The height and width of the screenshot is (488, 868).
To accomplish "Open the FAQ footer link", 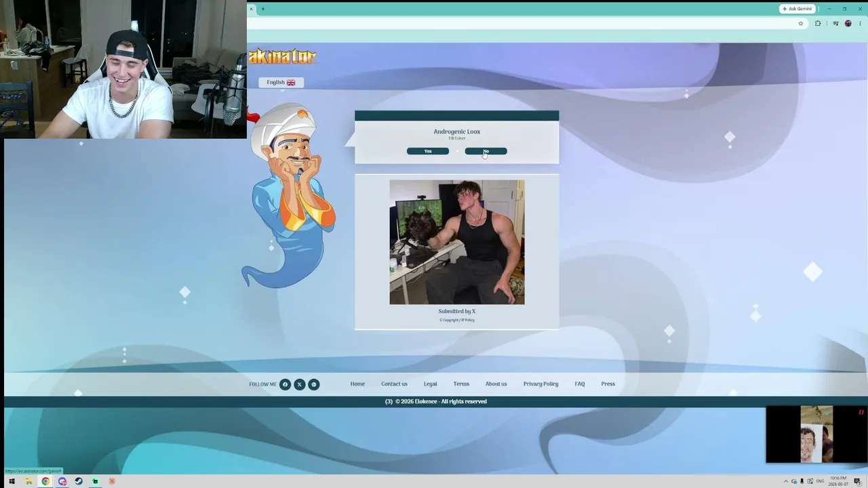I will coord(580,384).
